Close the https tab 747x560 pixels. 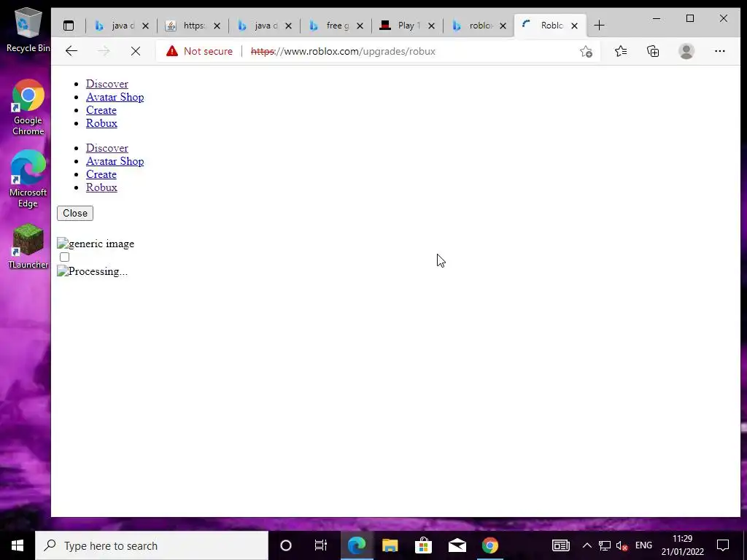(217, 26)
